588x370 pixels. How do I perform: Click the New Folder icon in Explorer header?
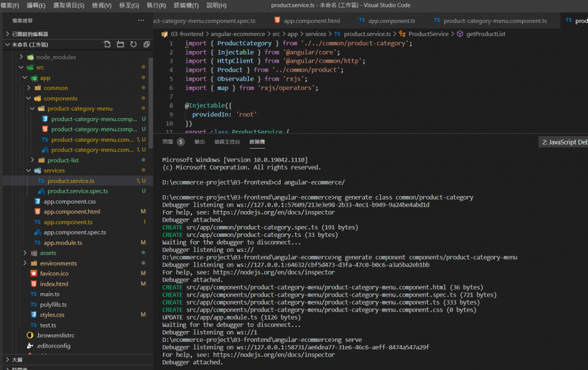pos(120,44)
